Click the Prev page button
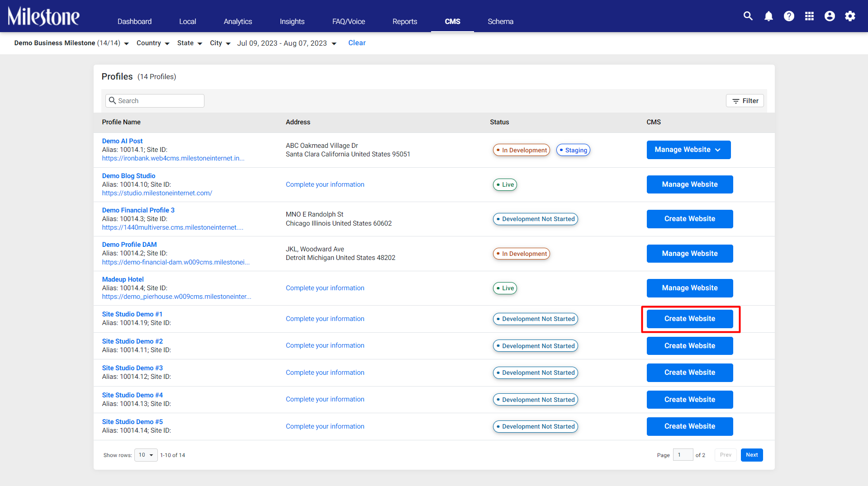 click(x=726, y=455)
